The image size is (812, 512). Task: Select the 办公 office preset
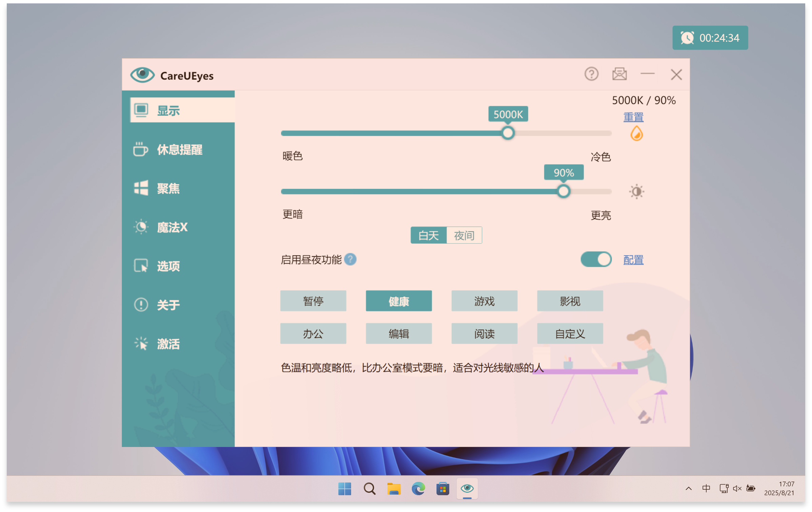coord(313,334)
